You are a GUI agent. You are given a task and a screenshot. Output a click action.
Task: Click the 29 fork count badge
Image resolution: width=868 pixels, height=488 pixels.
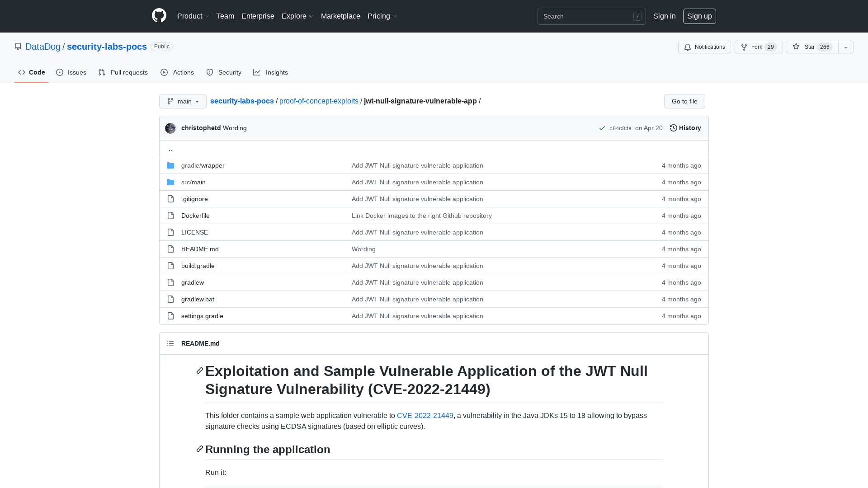[x=771, y=47]
